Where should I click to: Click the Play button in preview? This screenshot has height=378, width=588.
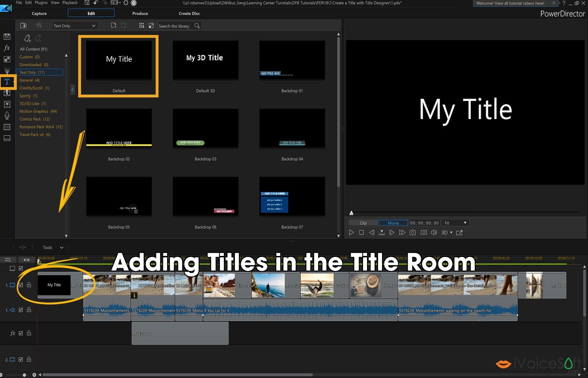[351, 232]
